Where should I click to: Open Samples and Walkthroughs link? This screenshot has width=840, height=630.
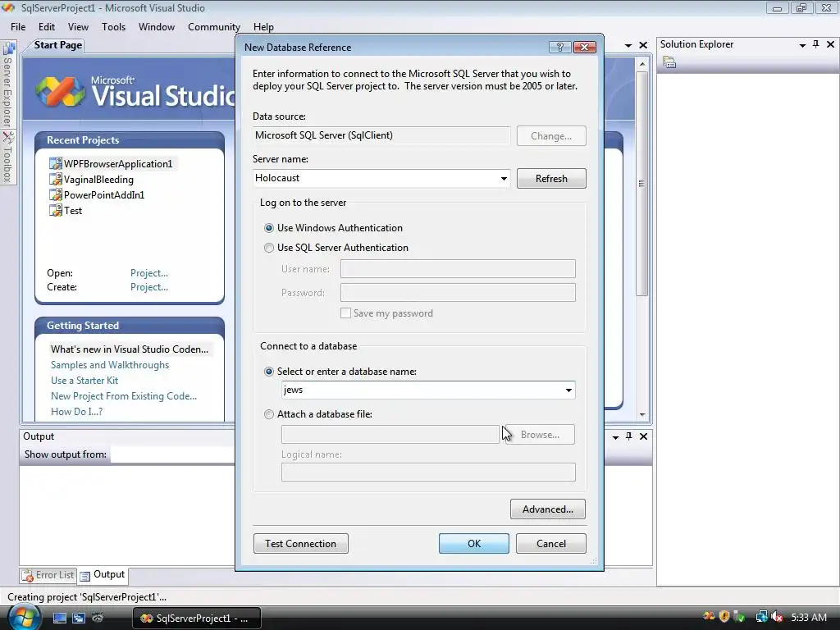coord(110,365)
